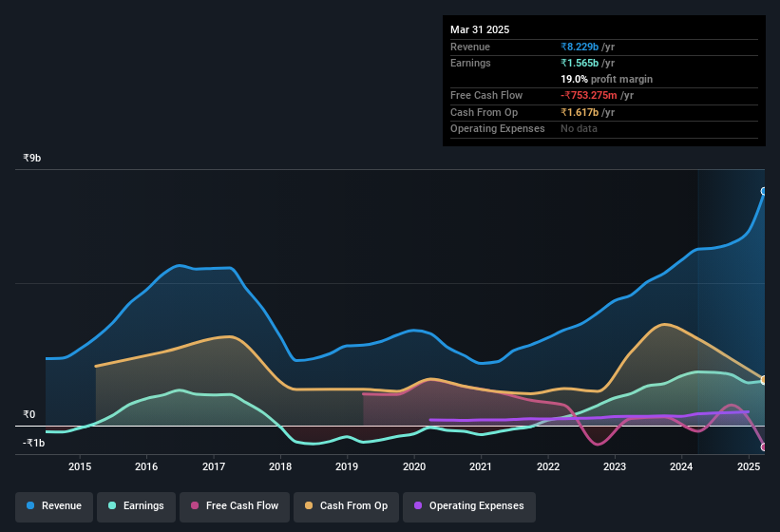Toggle the Cash From Op legend button

pyautogui.click(x=346, y=506)
